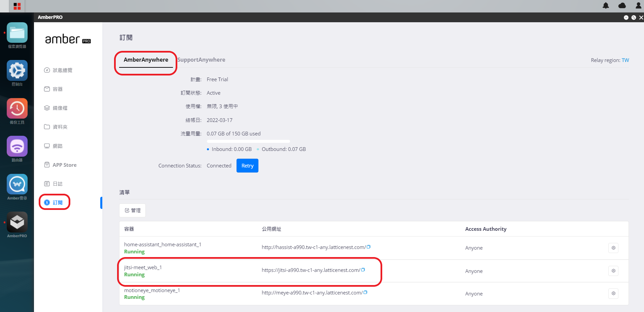Screen dimensions: 644x312
Task: Click the '0.07 GB of 150 GB used' text
Action: pyautogui.click(x=234, y=134)
